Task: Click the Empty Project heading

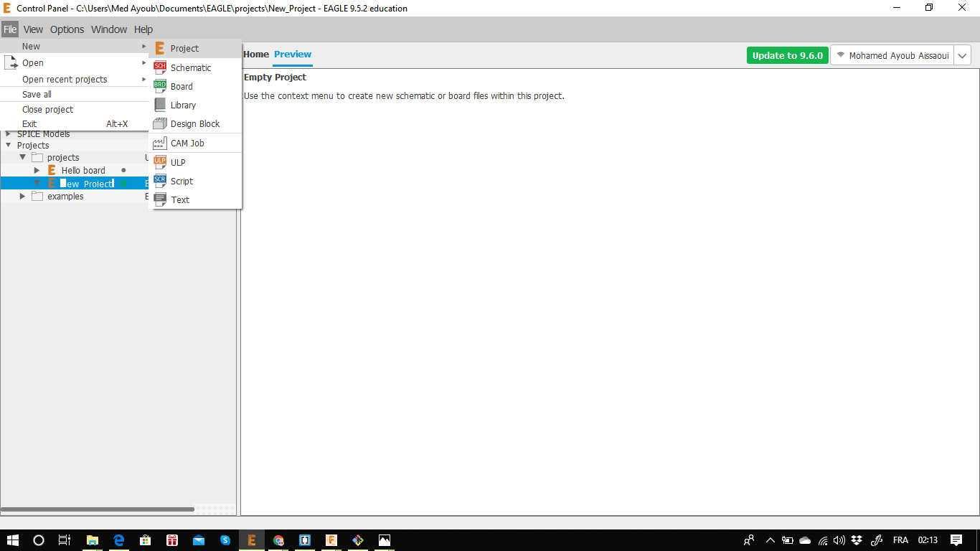Action: tap(275, 77)
